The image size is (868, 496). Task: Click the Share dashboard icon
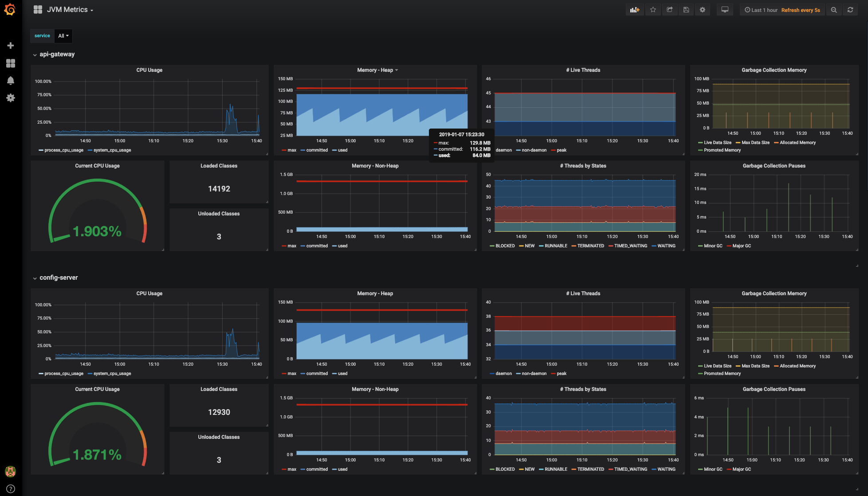click(670, 10)
